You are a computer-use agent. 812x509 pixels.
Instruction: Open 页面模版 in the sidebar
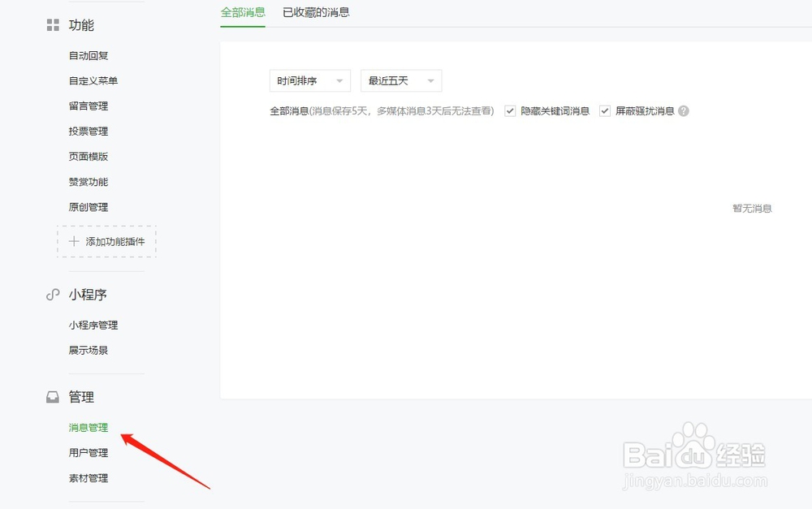tap(89, 157)
